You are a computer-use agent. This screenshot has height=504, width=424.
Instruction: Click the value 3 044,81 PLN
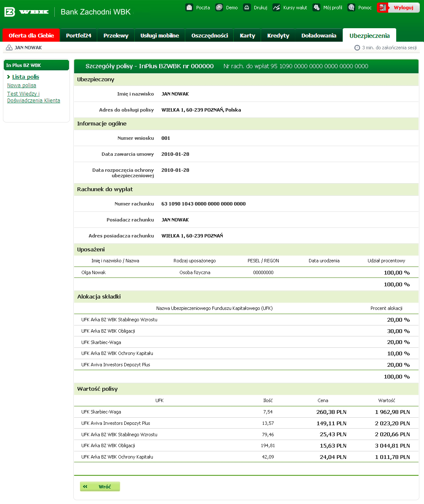tap(392, 445)
